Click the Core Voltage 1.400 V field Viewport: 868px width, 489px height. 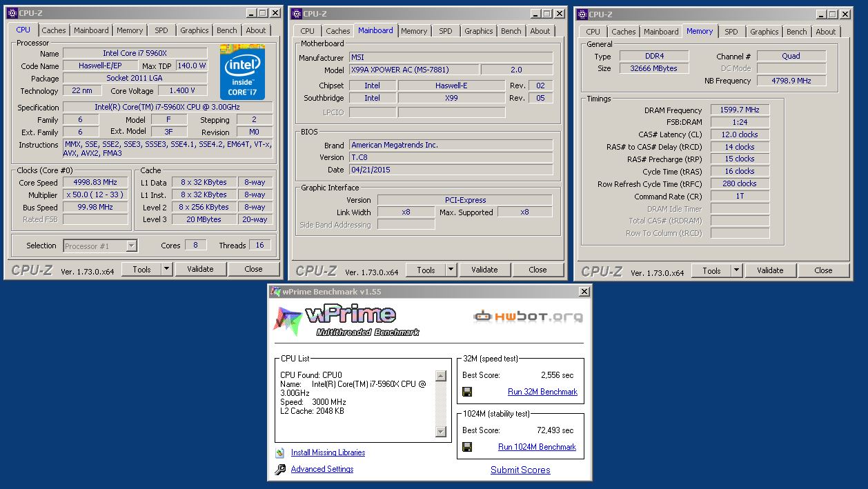tap(183, 90)
